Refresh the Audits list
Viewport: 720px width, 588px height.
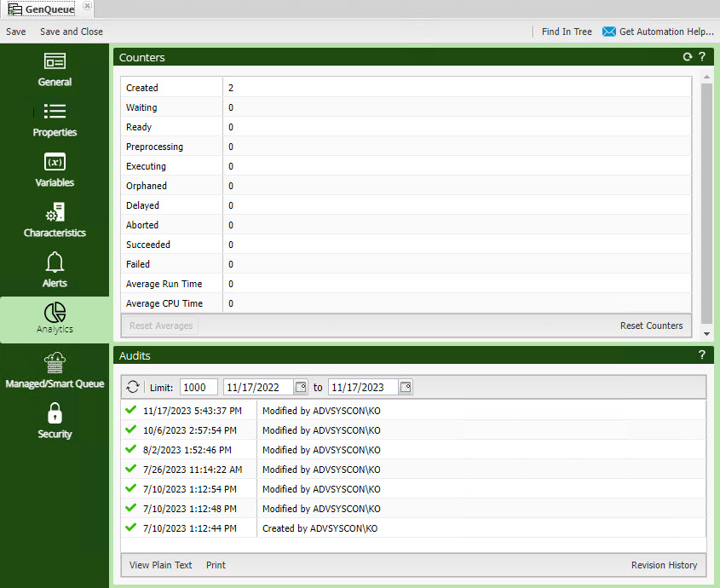(x=133, y=387)
